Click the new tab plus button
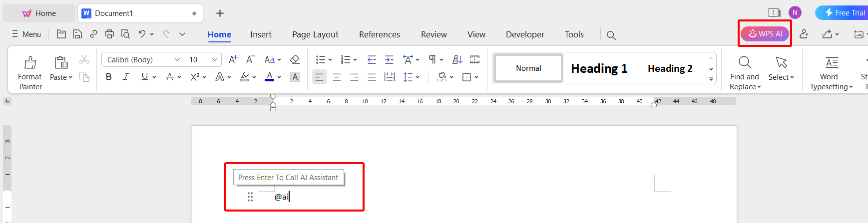The height and width of the screenshot is (223, 868). pos(220,13)
